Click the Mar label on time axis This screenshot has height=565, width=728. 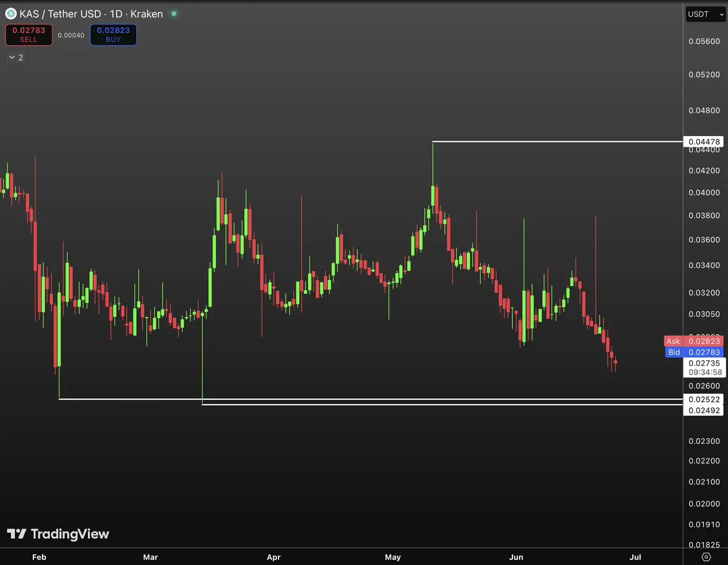[x=151, y=557]
